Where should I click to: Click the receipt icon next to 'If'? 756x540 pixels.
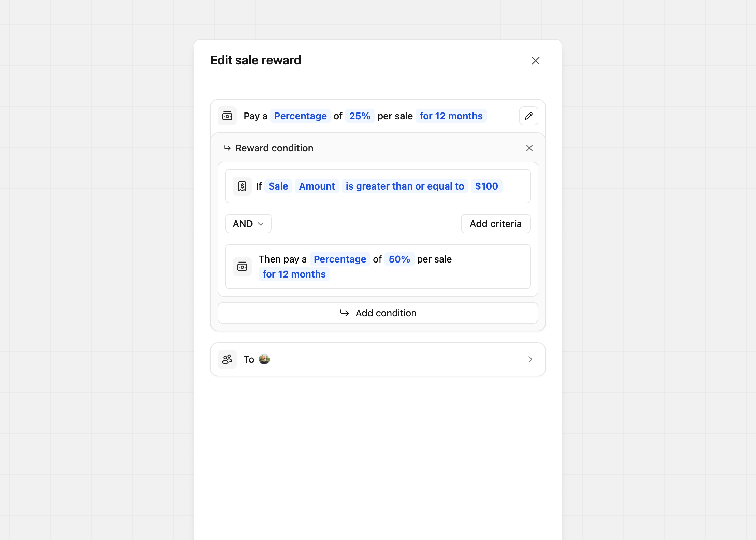[x=242, y=186]
